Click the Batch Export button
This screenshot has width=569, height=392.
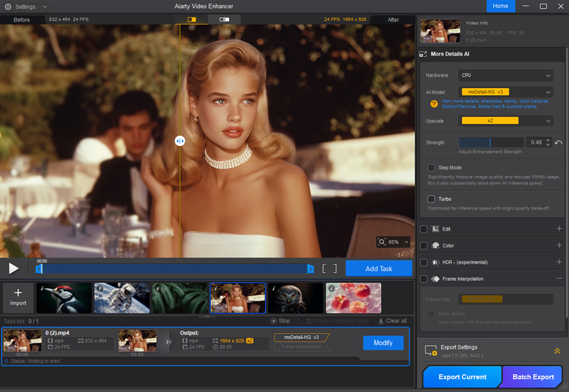[533, 377]
